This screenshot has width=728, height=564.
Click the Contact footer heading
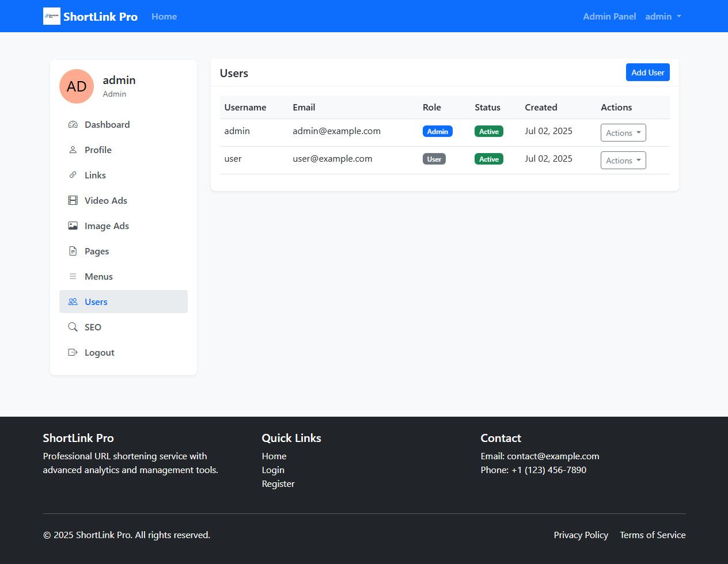501,438
